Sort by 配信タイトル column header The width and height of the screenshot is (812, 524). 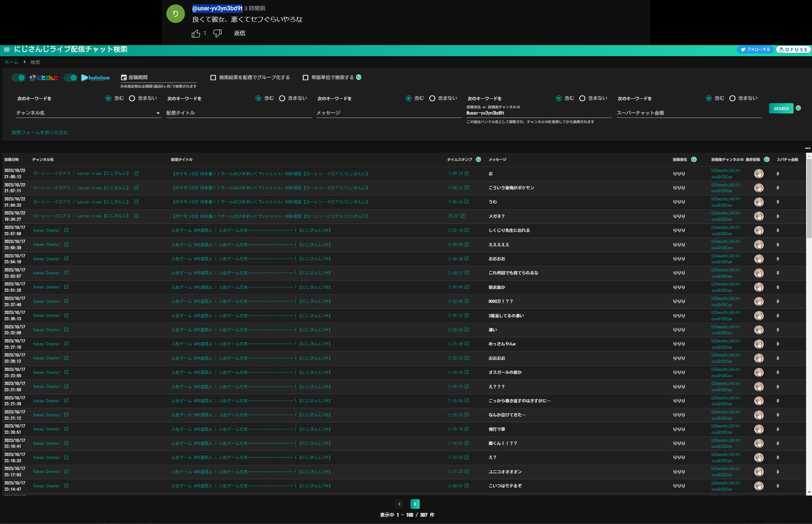tap(182, 160)
